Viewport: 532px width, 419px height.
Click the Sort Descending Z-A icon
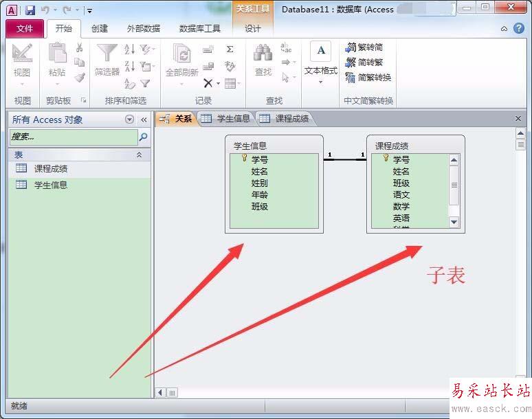click(x=130, y=66)
